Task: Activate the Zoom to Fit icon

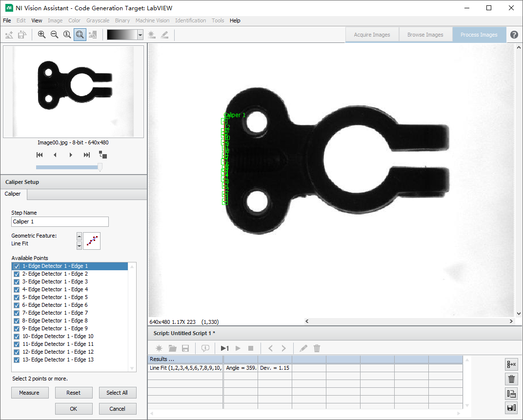Action: point(80,35)
